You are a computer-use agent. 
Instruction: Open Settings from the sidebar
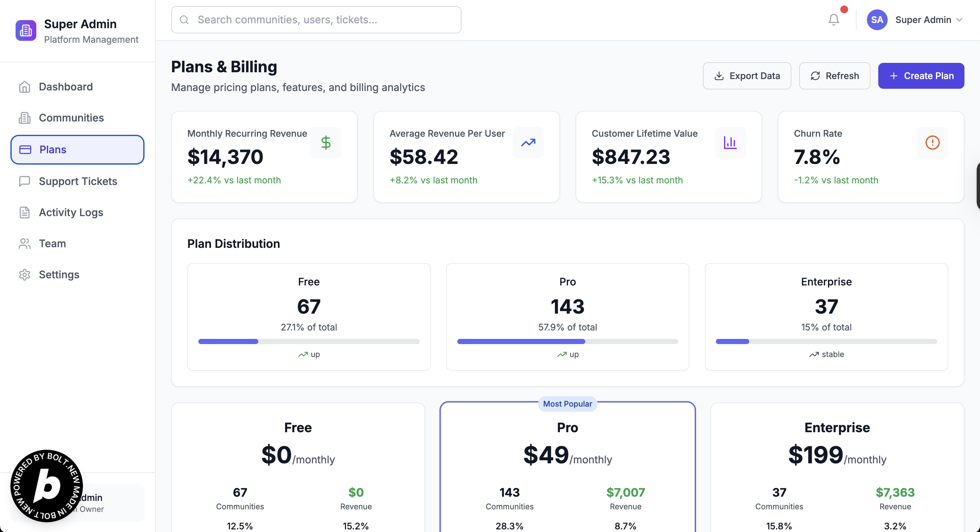(x=59, y=274)
